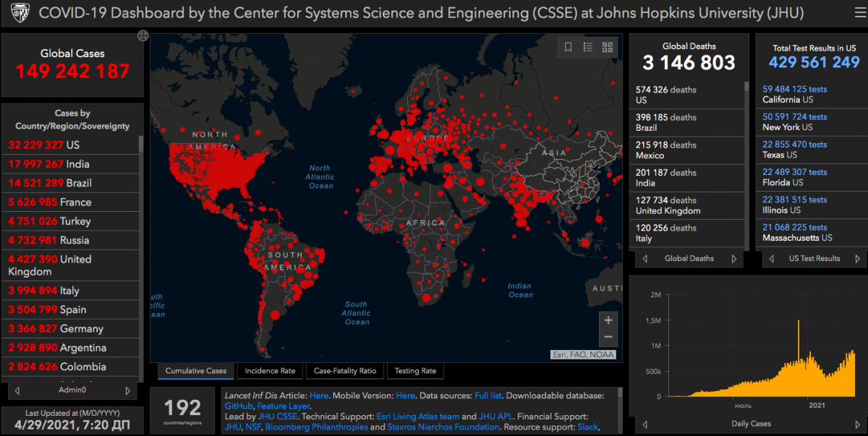Open the map bookmarks icon
Image resolution: width=868 pixels, height=436 pixels.
point(569,47)
